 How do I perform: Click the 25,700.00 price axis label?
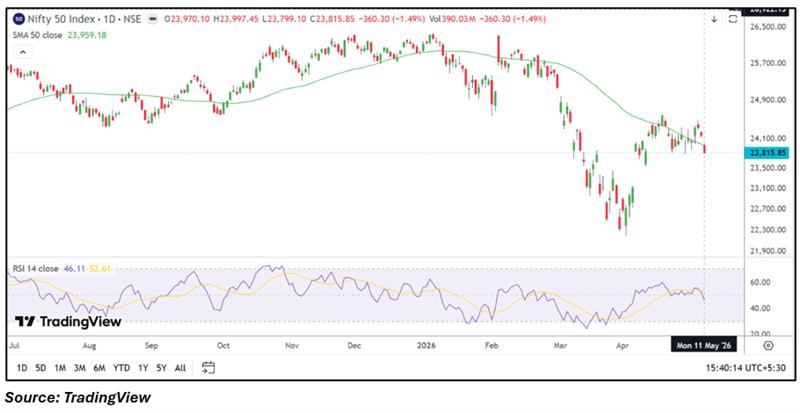[x=770, y=63]
